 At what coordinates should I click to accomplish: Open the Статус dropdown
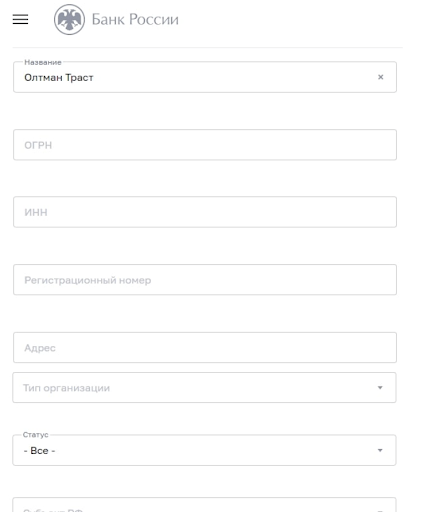[x=204, y=450]
